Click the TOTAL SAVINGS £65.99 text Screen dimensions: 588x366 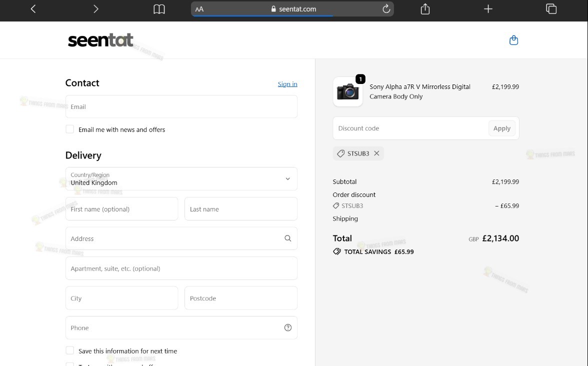point(379,251)
